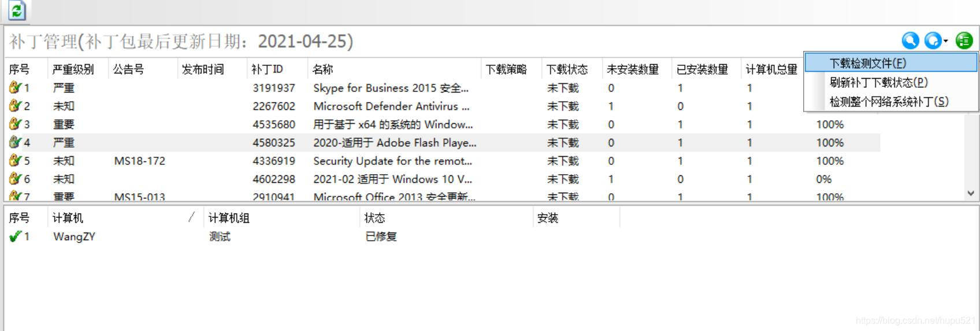Click the green checkmark next to WangZY

point(15,236)
